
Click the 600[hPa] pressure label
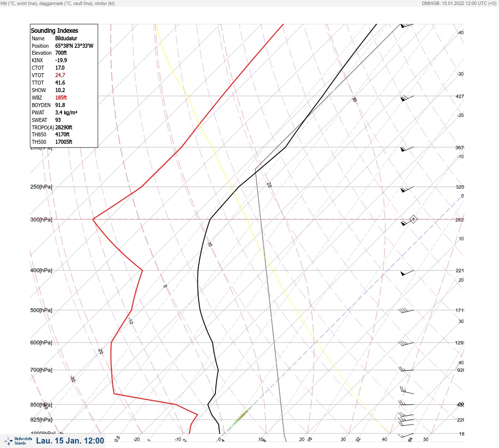click(x=41, y=342)
